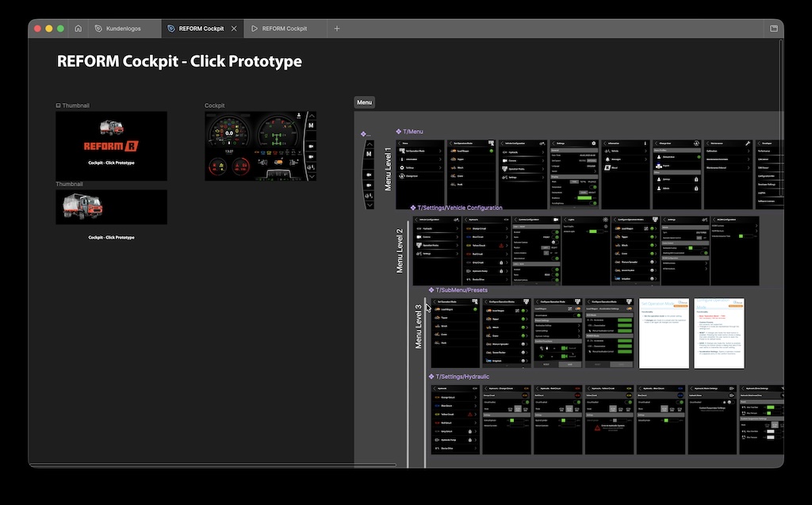Viewport: 812px width, 505px height.
Task: Select Load Wagon green indicator in T/Menu row
Action: 492,151
